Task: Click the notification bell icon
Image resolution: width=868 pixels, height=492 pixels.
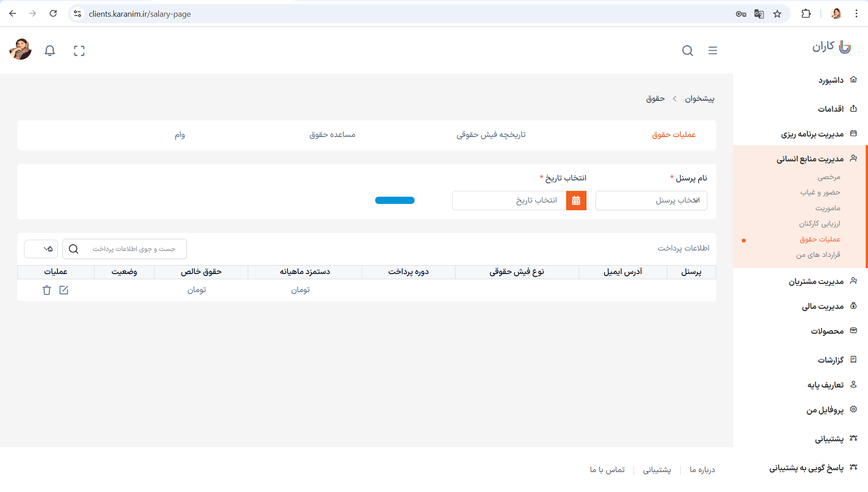Action: pos(50,51)
